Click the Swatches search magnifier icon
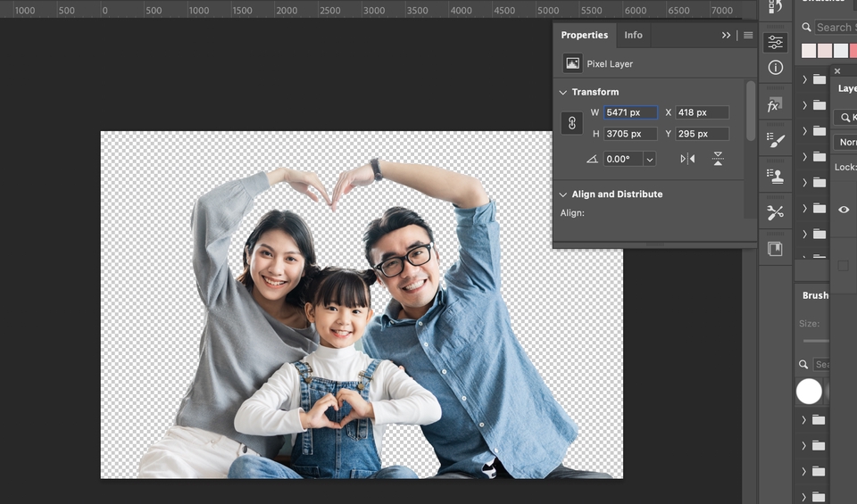Screen dimensions: 857x504 click(806, 28)
